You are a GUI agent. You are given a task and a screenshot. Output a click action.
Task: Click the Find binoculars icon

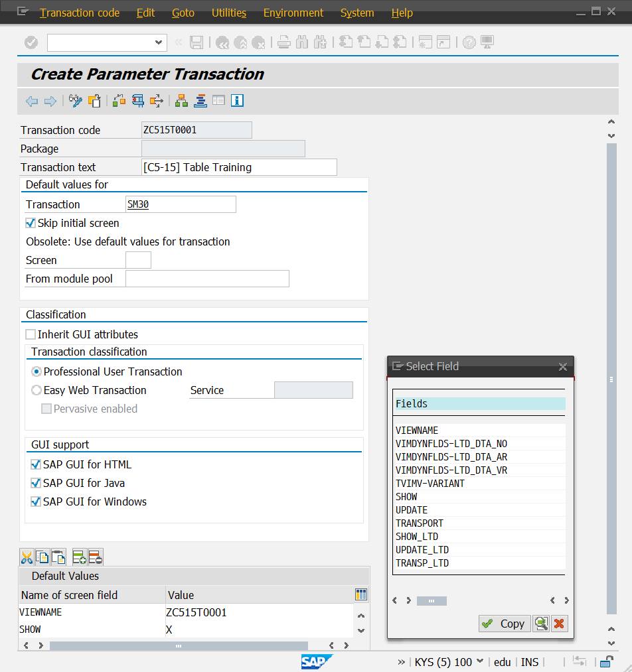click(x=302, y=42)
